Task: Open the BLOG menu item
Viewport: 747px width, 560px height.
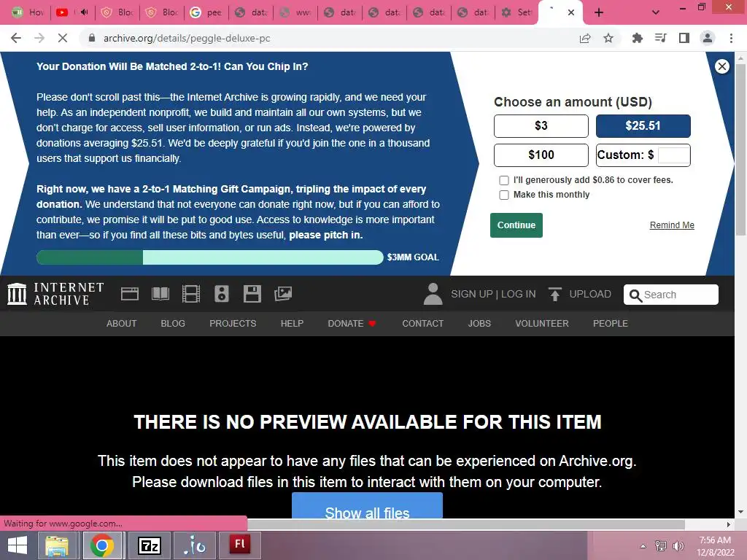Action: 173,323
